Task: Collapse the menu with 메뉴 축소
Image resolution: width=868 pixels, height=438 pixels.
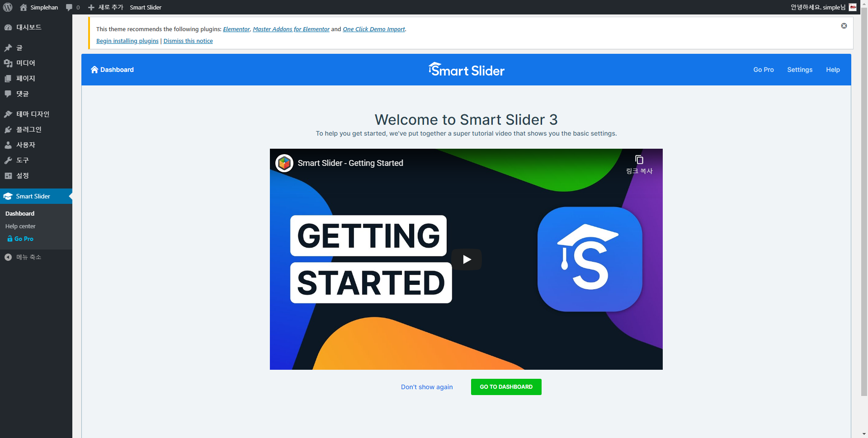Action: pyautogui.click(x=36, y=257)
